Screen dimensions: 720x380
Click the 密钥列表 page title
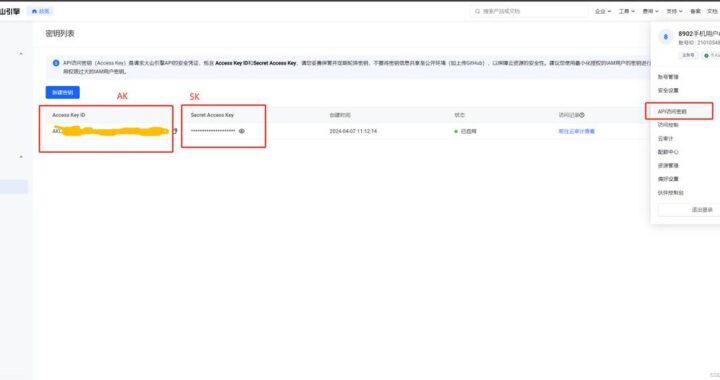coord(60,34)
